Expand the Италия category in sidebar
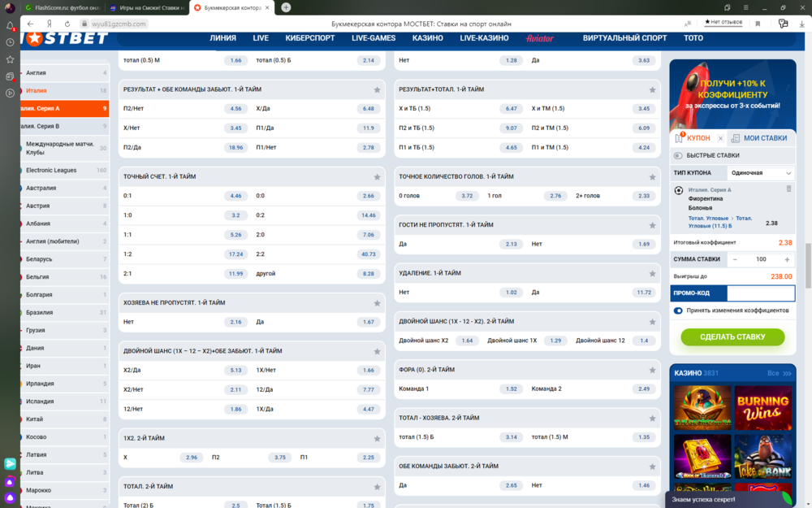 (65, 91)
